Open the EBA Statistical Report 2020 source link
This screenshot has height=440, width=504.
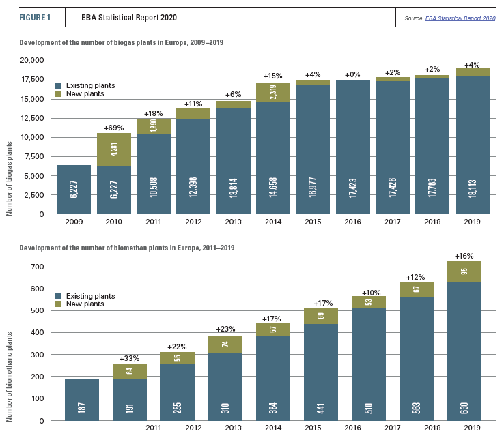tap(460, 18)
